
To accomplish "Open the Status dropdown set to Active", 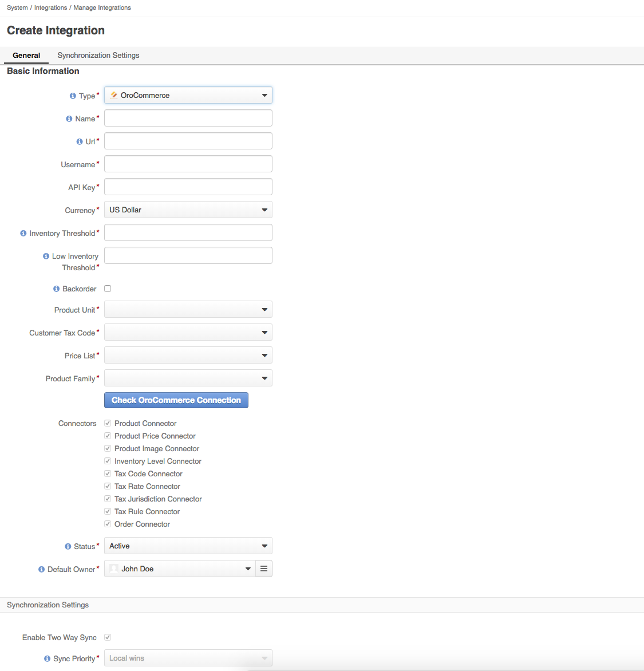I will pyautogui.click(x=188, y=546).
